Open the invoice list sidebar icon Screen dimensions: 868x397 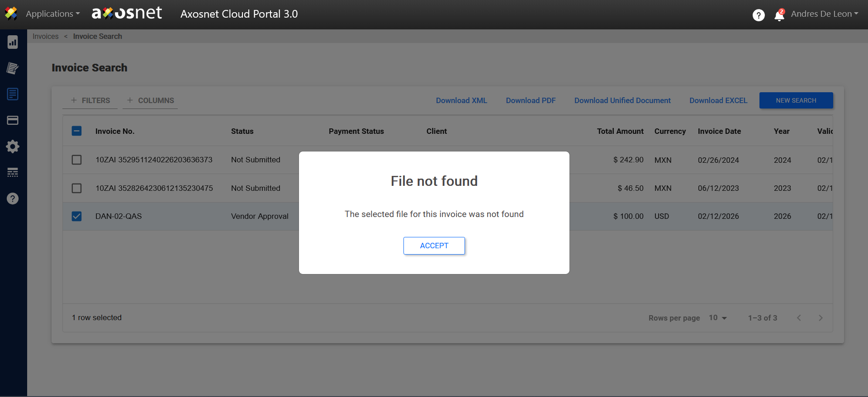[x=13, y=94]
